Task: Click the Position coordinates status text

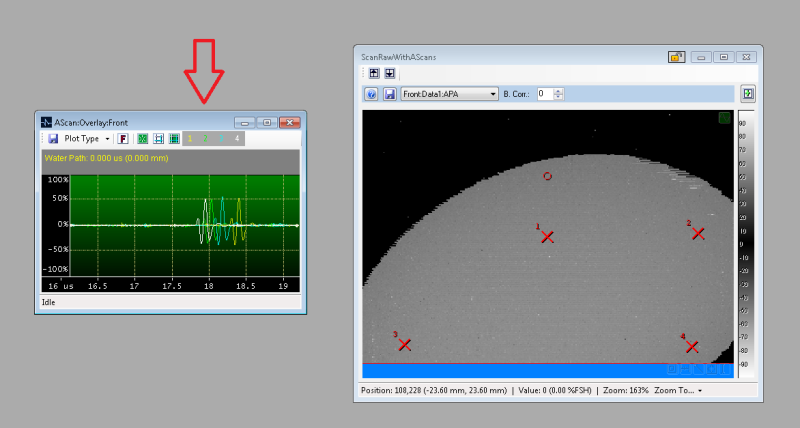Action: pyautogui.click(x=434, y=390)
